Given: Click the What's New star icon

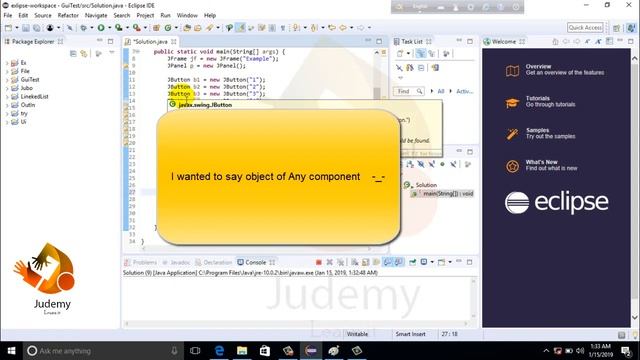Looking at the screenshot, I should (x=512, y=166).
